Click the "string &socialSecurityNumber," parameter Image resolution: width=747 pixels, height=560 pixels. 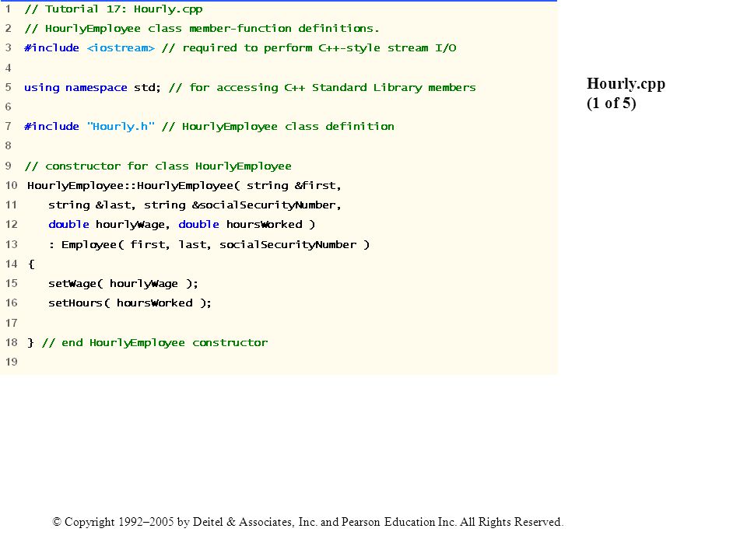(x=243, y=205)
